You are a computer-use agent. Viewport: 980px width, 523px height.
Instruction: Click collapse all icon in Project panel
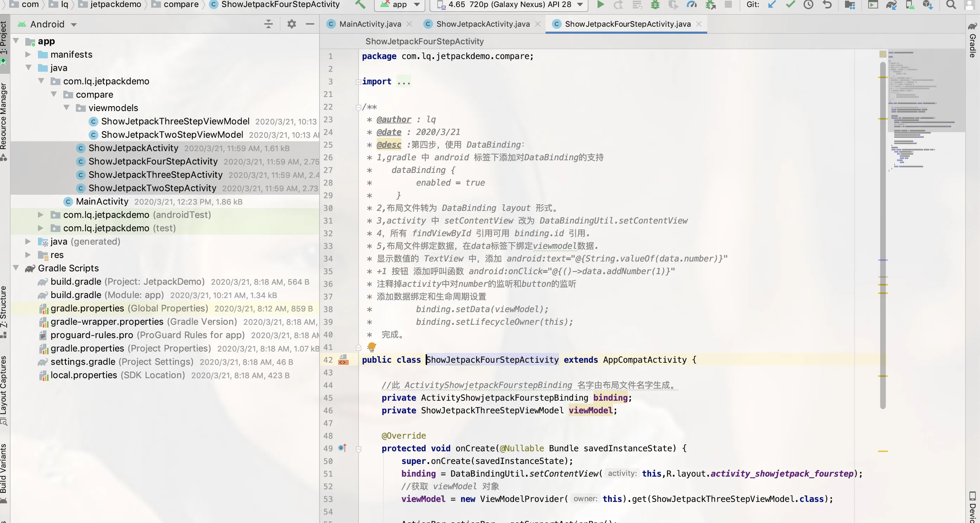[269, 24]
